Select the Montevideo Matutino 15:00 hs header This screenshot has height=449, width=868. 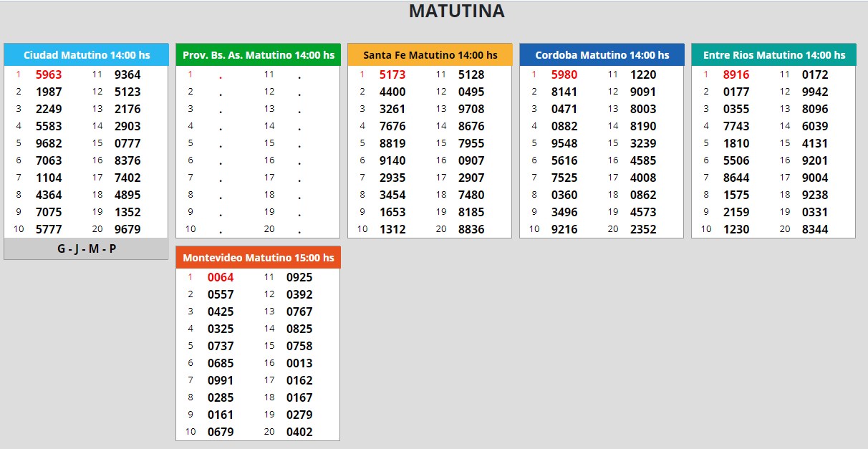pyautogui.click(x=258, y=258)
